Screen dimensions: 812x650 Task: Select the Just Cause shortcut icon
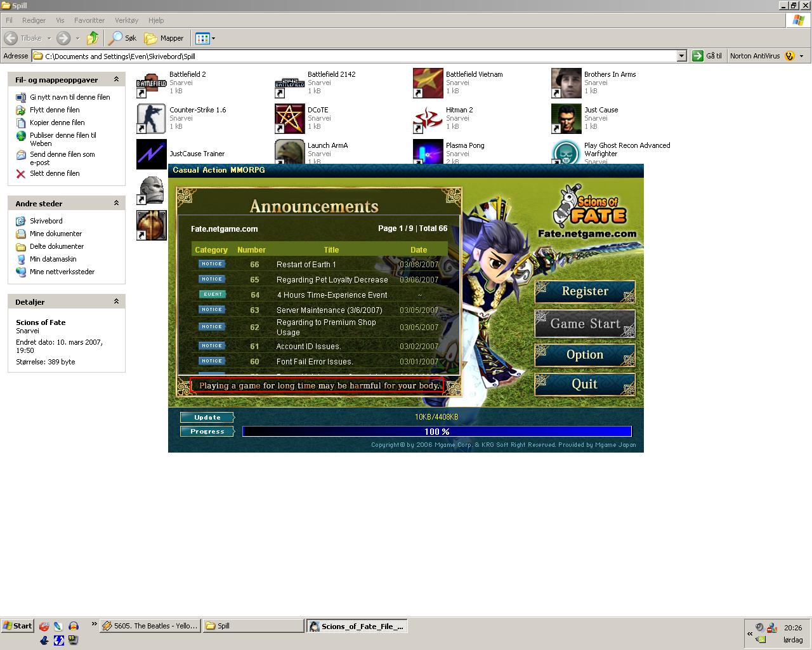[566, 119]
